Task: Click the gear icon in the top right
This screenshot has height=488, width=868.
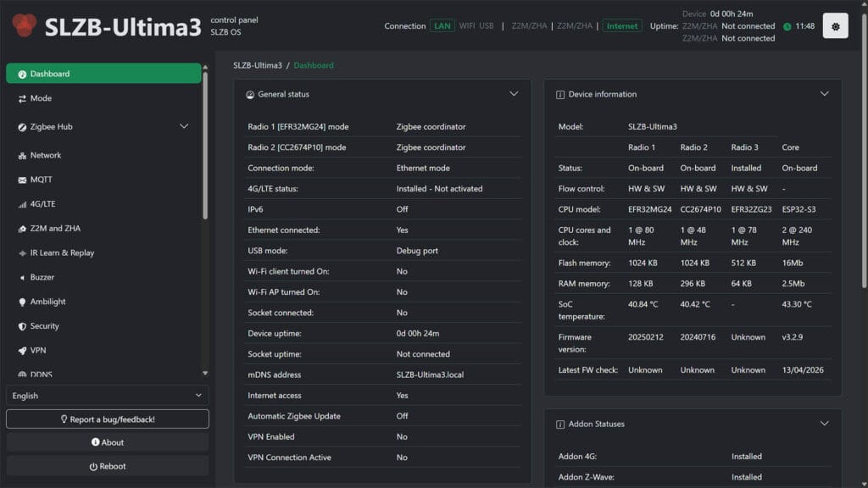Action: (835, 25)
